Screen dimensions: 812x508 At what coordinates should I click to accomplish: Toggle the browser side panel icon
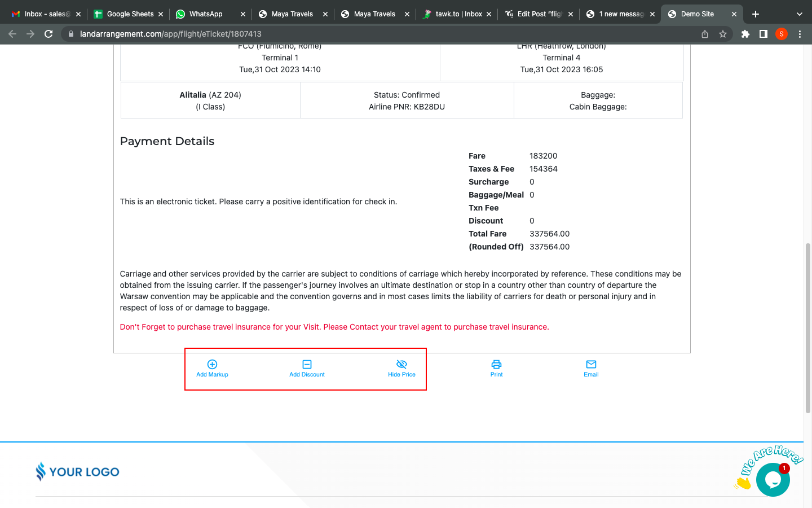click(x=764, y=34)
